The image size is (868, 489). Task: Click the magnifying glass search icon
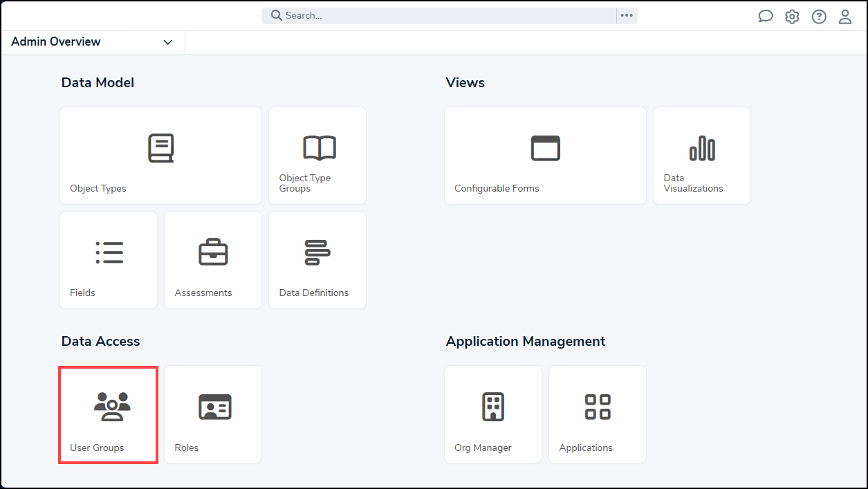tap(276, 16)
